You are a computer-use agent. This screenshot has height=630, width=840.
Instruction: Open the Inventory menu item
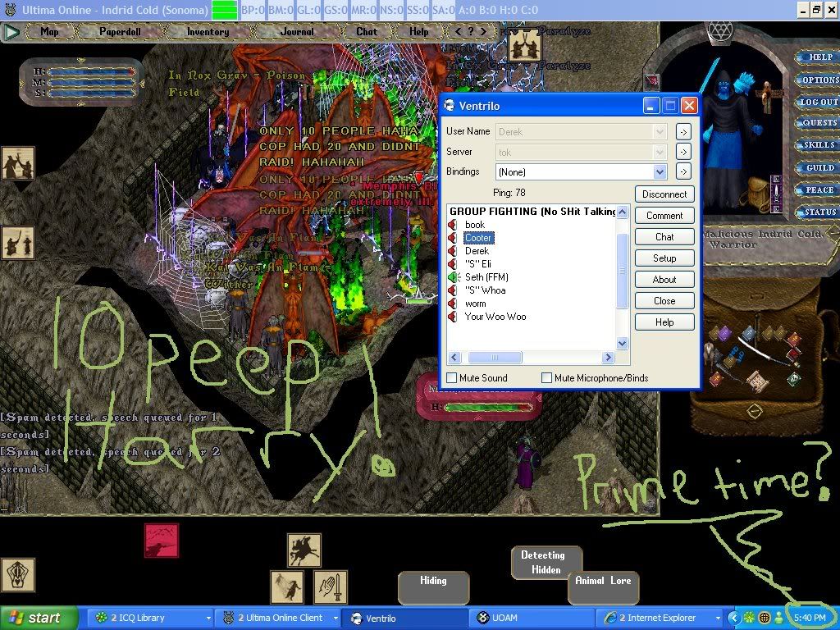(x=208, y=32)
